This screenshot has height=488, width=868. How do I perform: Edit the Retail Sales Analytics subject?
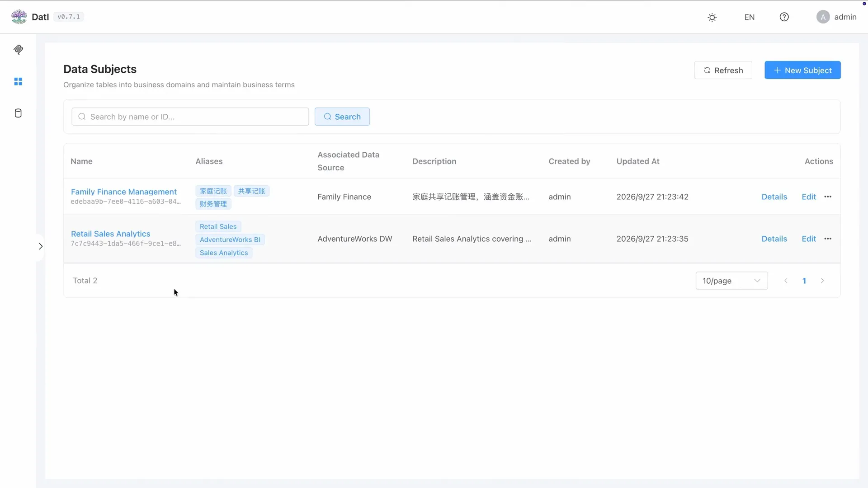tap(809, 239)
